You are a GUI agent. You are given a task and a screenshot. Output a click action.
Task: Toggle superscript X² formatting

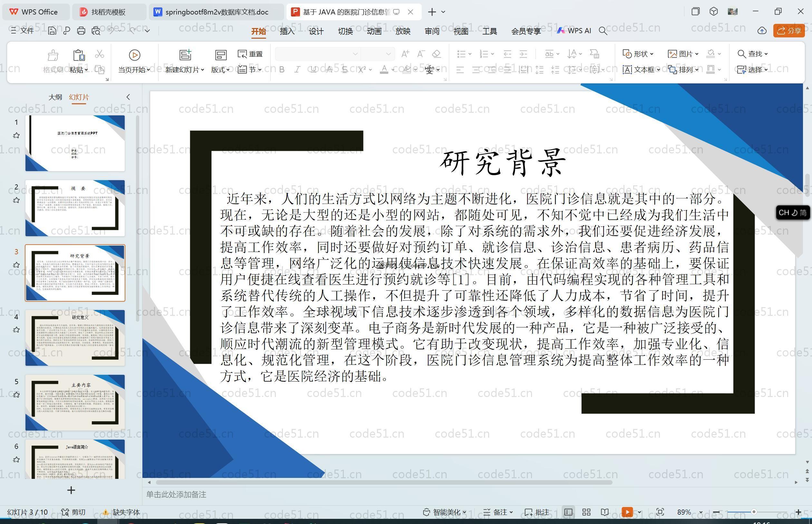tap(362, 70)
